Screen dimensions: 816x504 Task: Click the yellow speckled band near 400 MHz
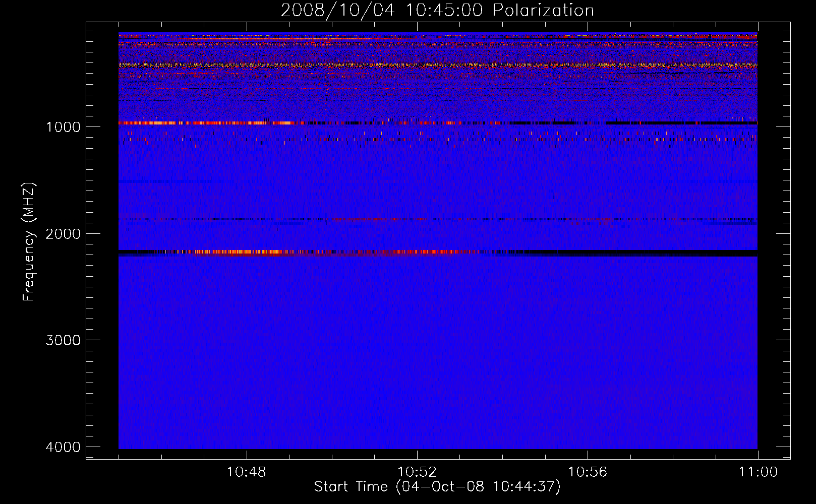(438, 65)
